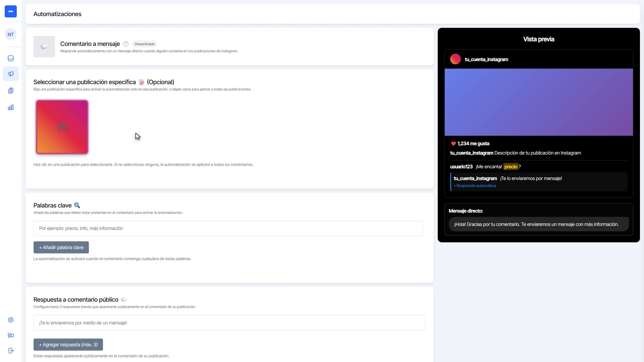Image resolution: width=644 pixels, height=362 pixels.
Task: Click the 'Comentario a mensaje' title
Action: [x=90, y=44]
